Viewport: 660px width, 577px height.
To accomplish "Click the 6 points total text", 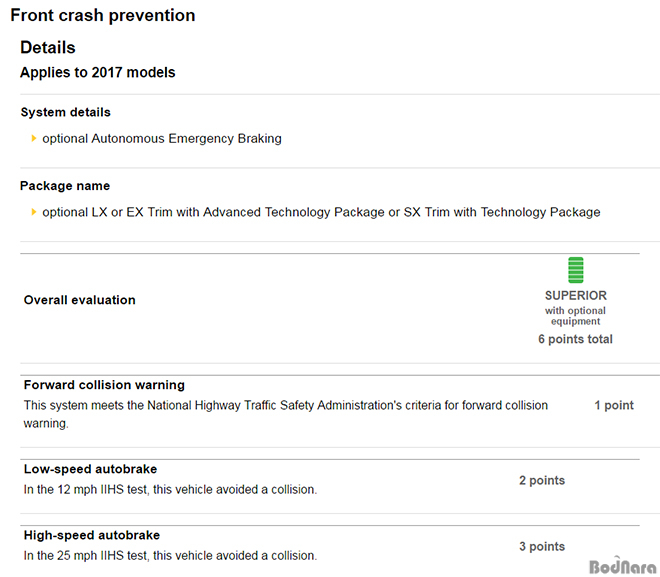I will click(575, 339).
